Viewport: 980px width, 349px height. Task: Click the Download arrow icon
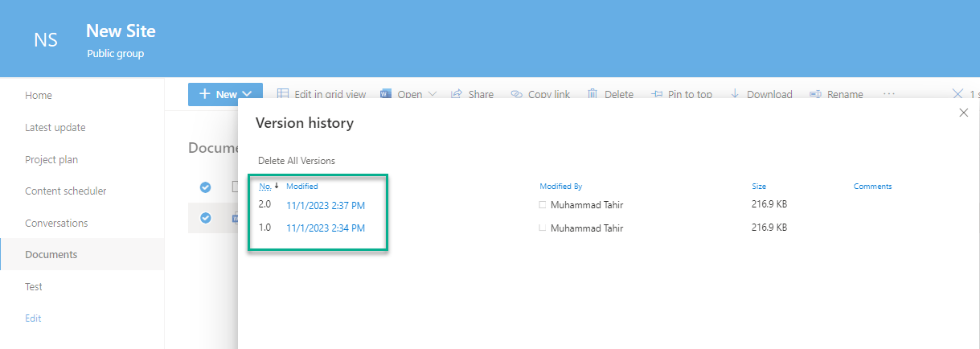735,94
